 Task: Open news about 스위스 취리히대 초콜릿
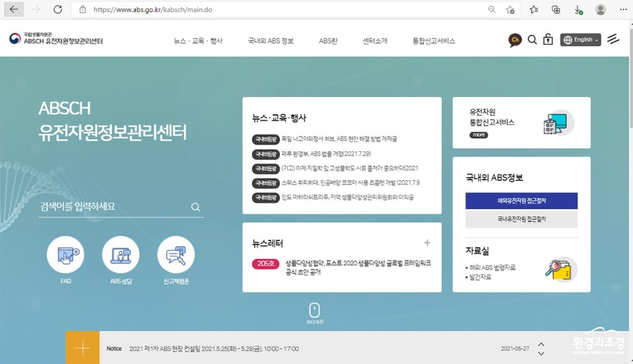(x=350, y=183)
